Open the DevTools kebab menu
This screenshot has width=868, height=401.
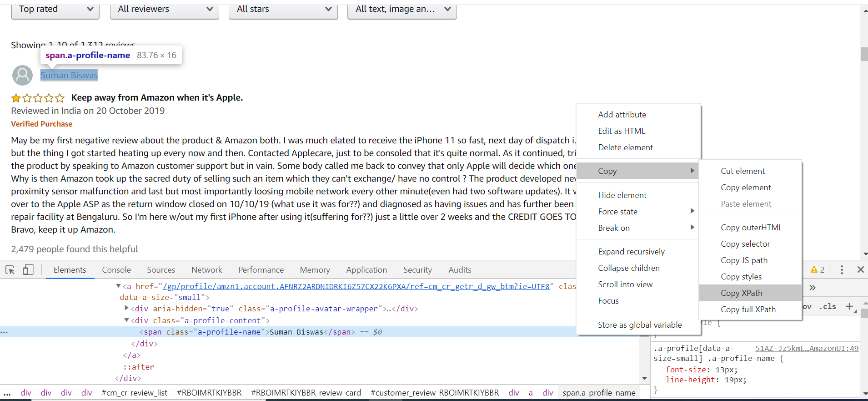(842, 270)
